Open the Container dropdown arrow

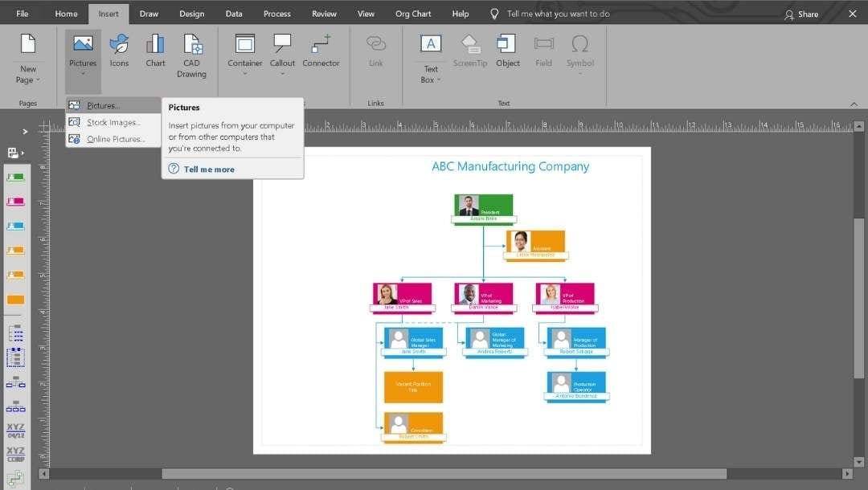(x=244, y=74)
